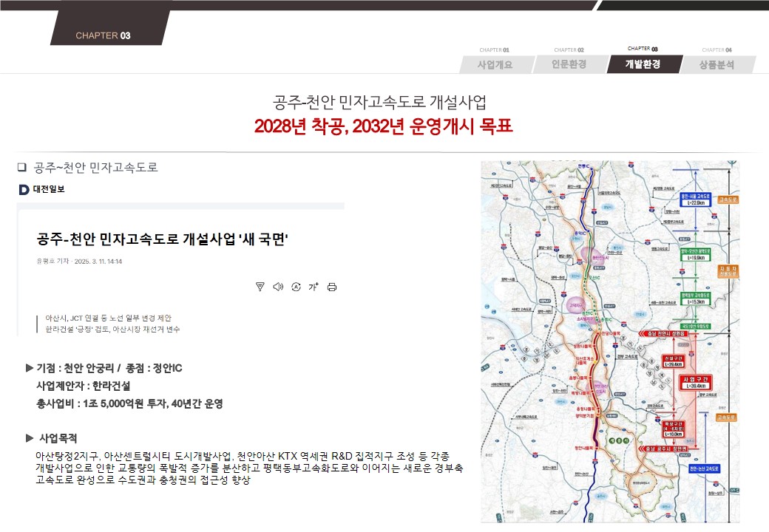
Task: Click the green 'L=19.9km' map label
Action: [x=696, y=254]
